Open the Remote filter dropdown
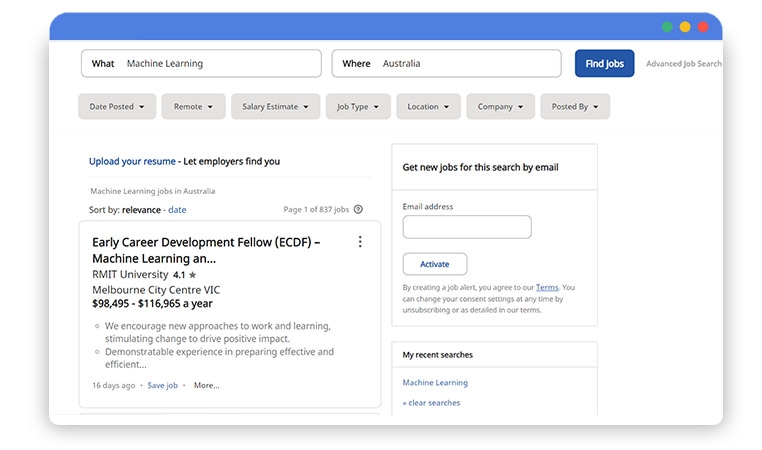 click(193, 107)
